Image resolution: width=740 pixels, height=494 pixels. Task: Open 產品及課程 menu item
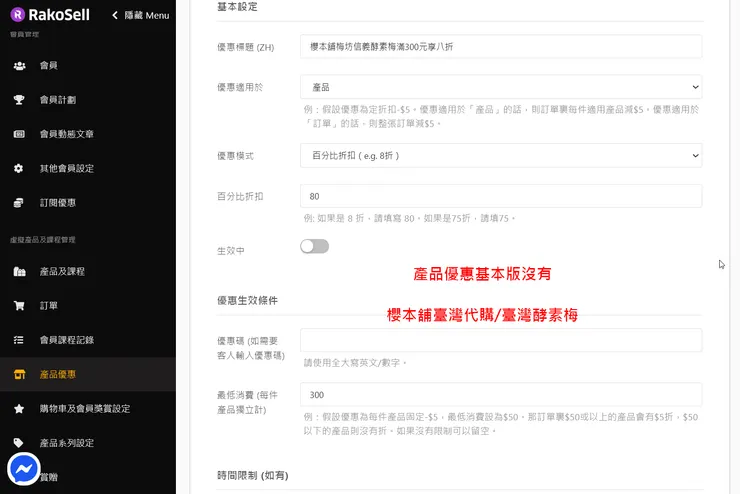[88, 271]
